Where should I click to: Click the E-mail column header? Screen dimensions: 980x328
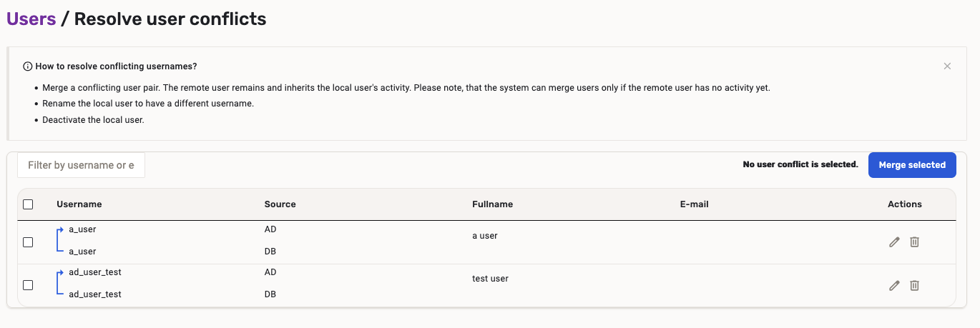click(x=694, y=204)
